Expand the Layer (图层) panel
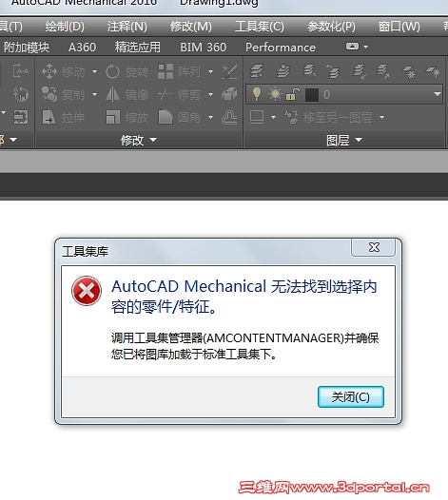 click(x=344, y=140)
